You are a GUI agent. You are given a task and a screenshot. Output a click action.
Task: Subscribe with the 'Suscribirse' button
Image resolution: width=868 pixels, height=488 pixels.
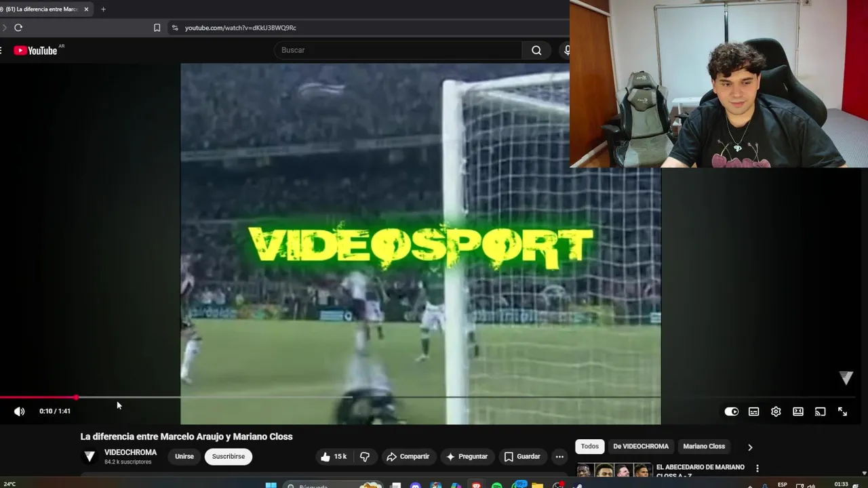click(229, 457)
